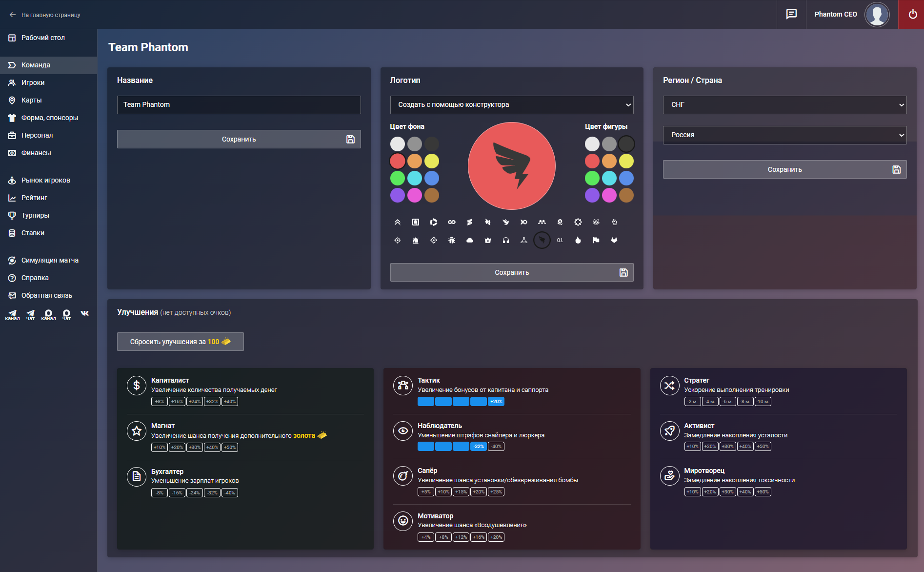Pick the green background color swatch

pyautogui.click(x=398, y=178)
